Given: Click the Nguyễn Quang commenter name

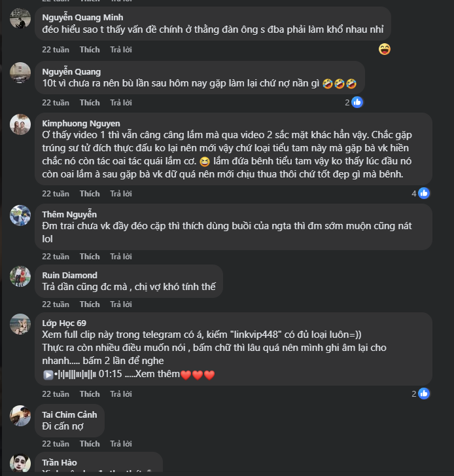Looking at the screenshot, I should coord(71,71).
